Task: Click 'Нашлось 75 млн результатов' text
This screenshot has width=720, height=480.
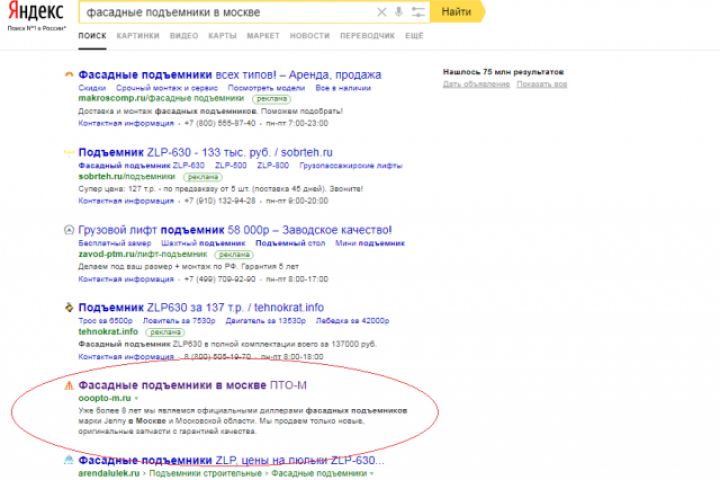Action: tap(503, 72)
